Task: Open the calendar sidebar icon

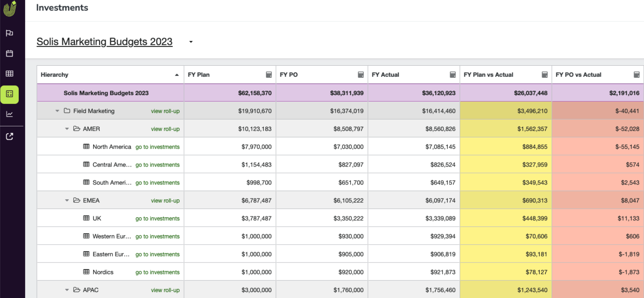Action: pos(9,53)
